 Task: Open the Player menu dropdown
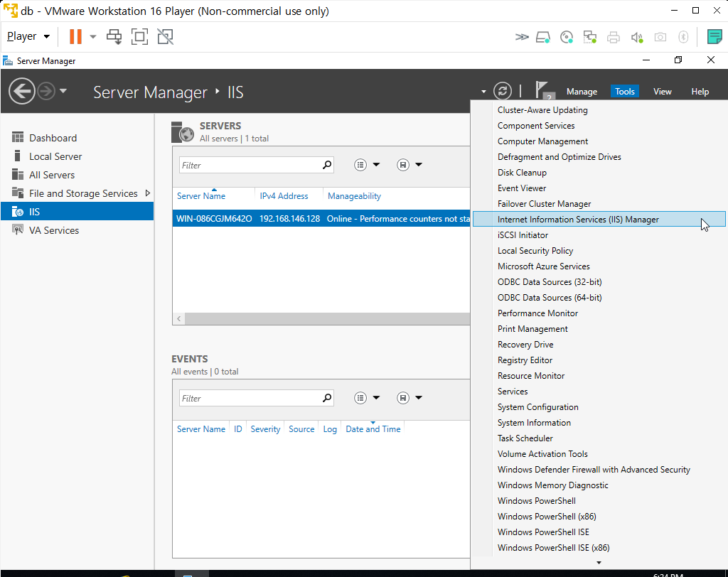coord(28,36)
